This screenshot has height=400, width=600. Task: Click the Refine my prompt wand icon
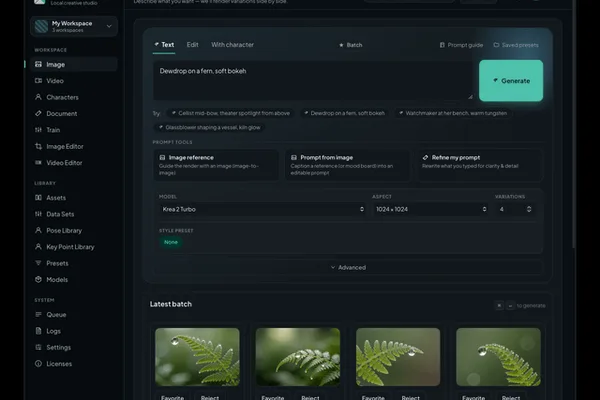click(425, 157)
